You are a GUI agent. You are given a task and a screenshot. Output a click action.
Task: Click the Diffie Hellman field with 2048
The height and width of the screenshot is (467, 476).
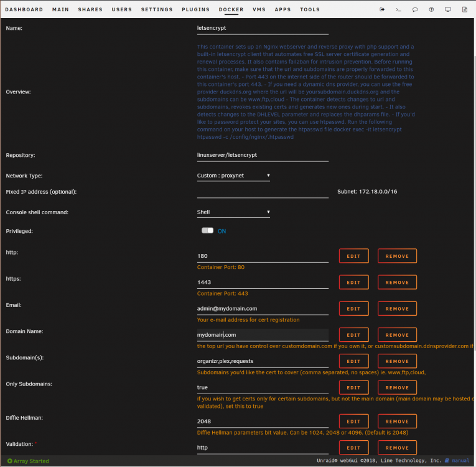[x=263, y=422]
